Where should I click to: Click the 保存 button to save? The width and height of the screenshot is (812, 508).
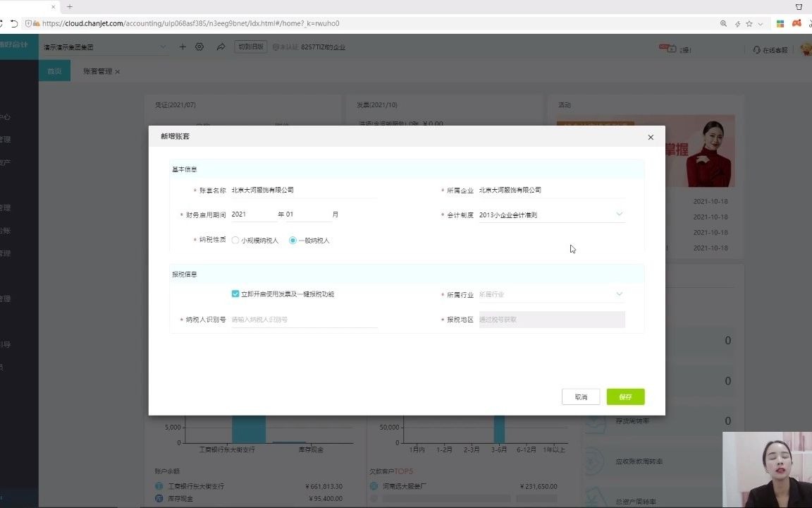click(625, 396)
